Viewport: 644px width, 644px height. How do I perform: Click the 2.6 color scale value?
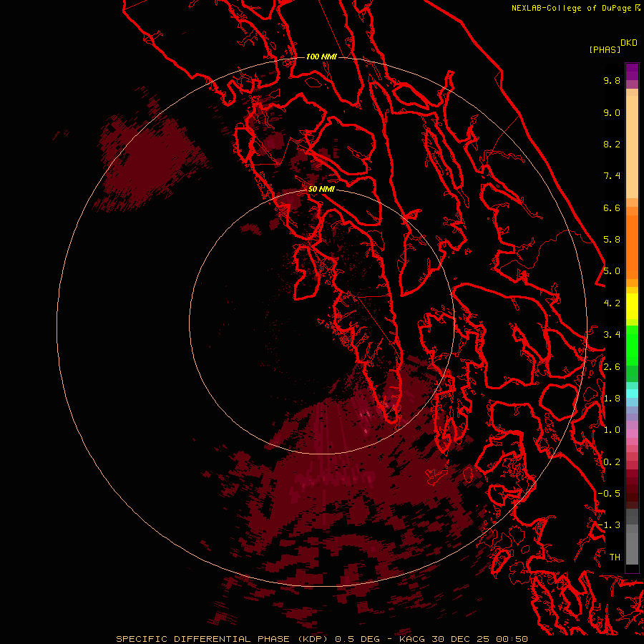(x=612, y=367)
